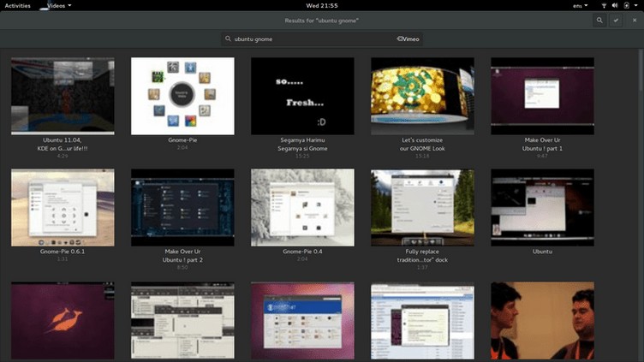
Task: Click the plain 'Ubuntu' video title text
Action: pyautogui.click(x=542, y=252)
